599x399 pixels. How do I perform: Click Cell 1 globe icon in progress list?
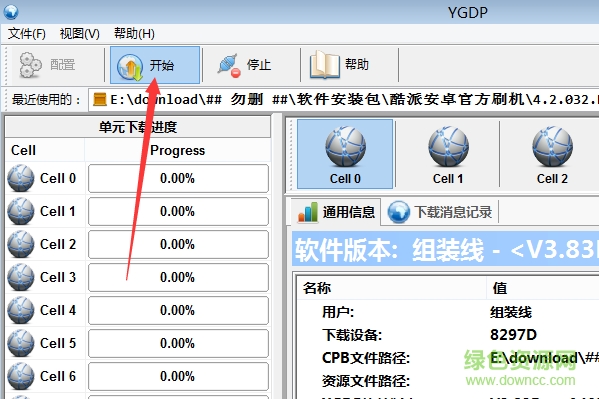point(21,211)
